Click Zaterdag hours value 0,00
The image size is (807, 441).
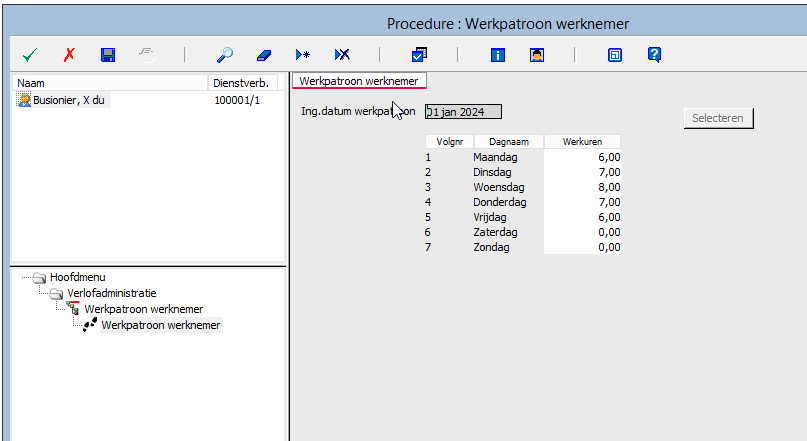coord(609,232)
